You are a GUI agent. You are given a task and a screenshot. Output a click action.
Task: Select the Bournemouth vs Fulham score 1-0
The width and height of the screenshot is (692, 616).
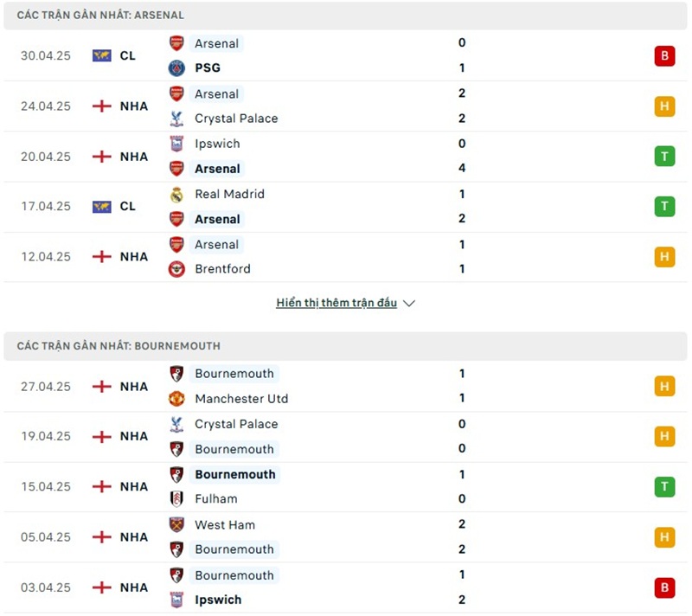point(462,486)
